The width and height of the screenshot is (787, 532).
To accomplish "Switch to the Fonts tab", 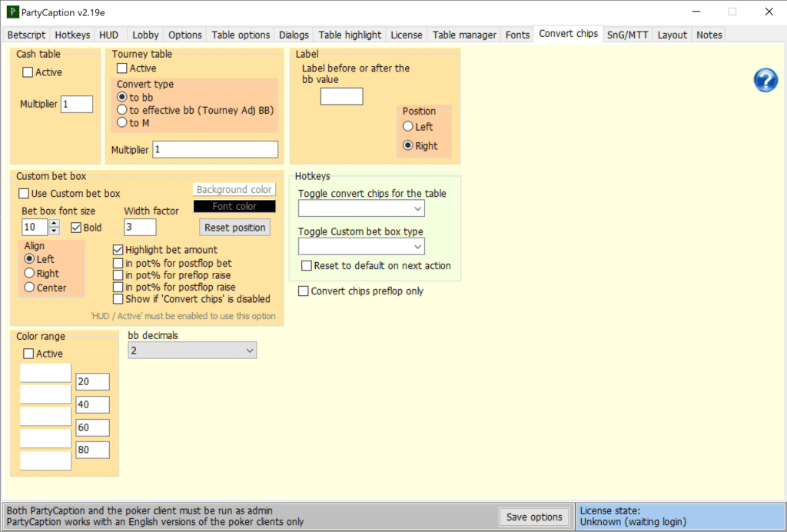I will (517, 35).
